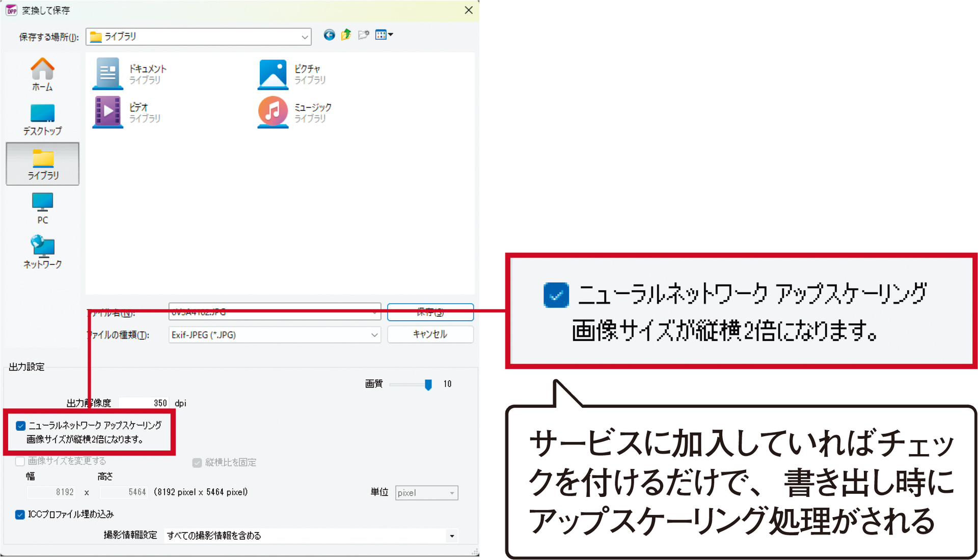Click the Cancel button
This screenshot has width=978, height=560.
(x=430, y=334)
